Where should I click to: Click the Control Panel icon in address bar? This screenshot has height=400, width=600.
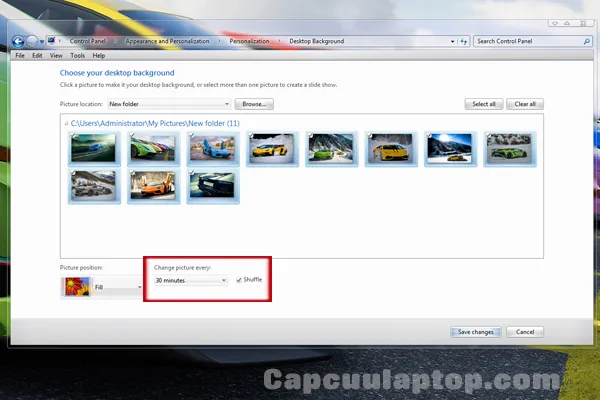[52, 41]
